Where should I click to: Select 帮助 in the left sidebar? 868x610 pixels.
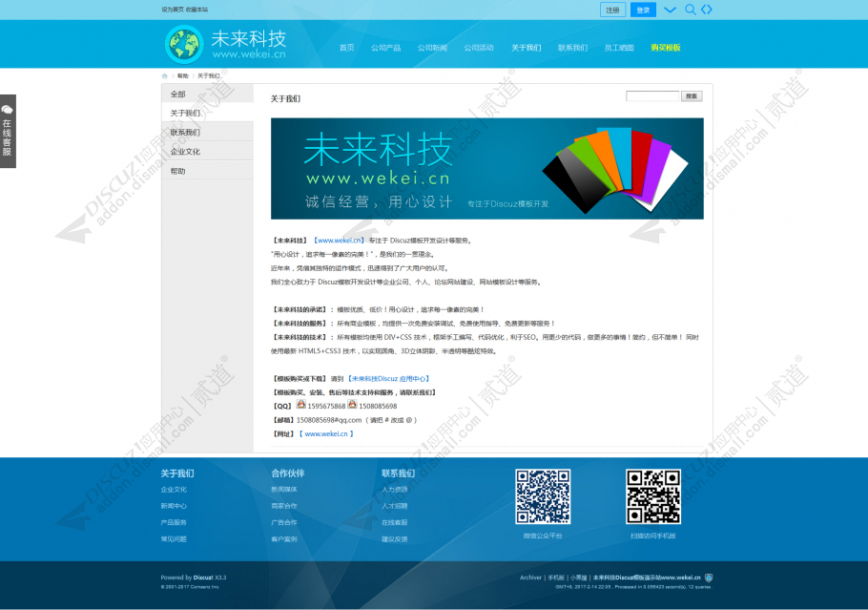208,171
